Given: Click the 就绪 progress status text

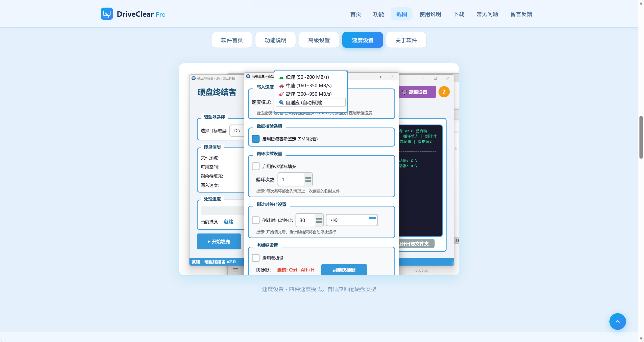Looking at the screenshot, I should click(228, 222).
